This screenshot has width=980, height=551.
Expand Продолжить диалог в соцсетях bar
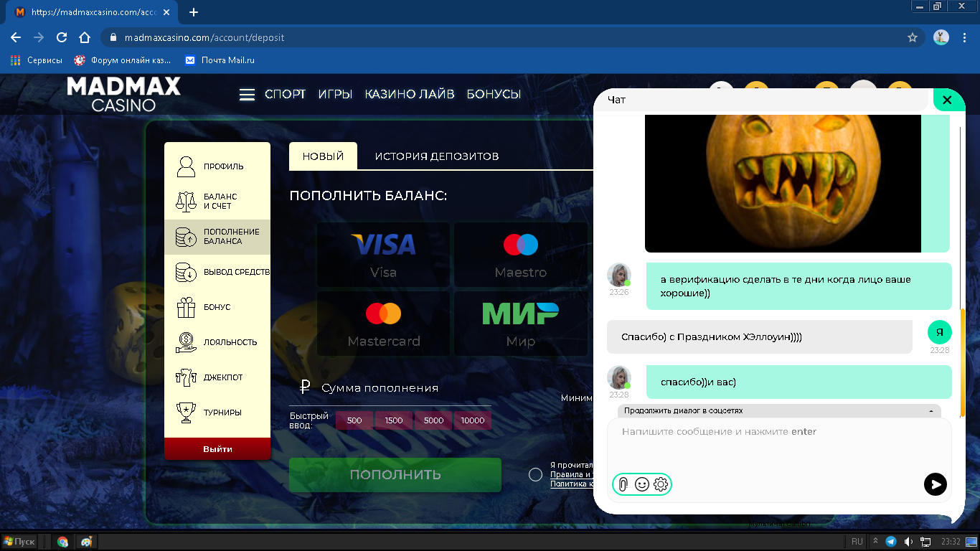(779, 411)
